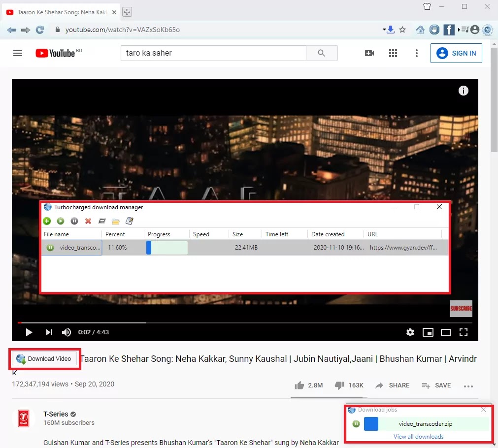498x448 pixels.
Task: Click SIGN IN button
Action: pos(456,53)
